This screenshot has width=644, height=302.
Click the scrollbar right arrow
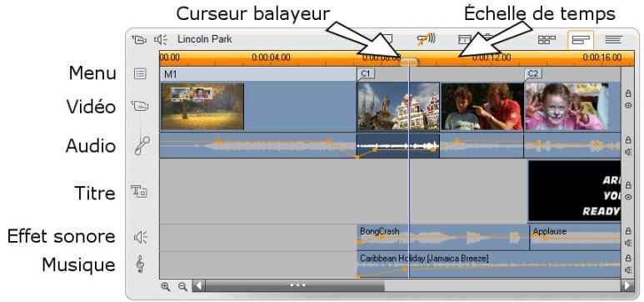[x=627, y=285]
